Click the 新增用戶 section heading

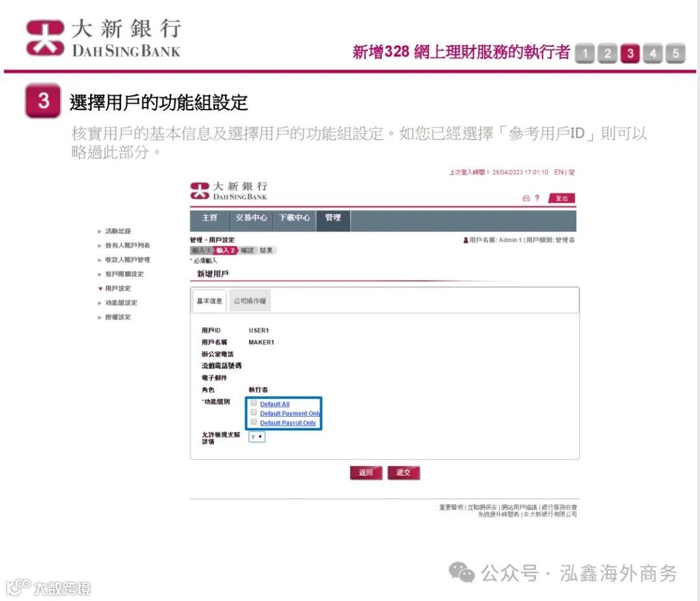213,274
